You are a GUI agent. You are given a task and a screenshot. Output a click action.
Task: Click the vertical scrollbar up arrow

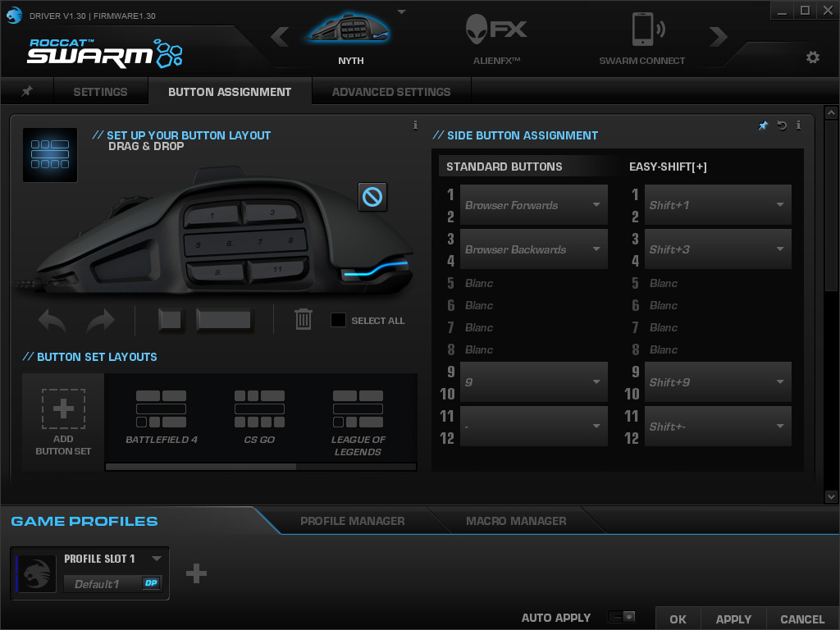[x=831, y=112]
